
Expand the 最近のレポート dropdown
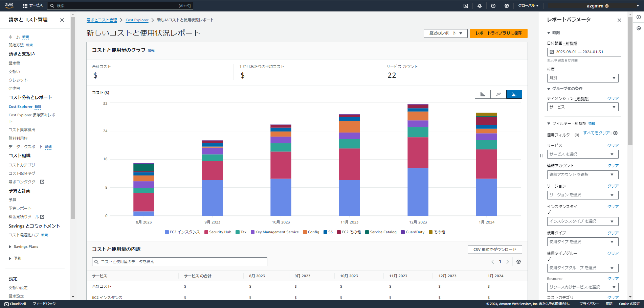point(445,33)
